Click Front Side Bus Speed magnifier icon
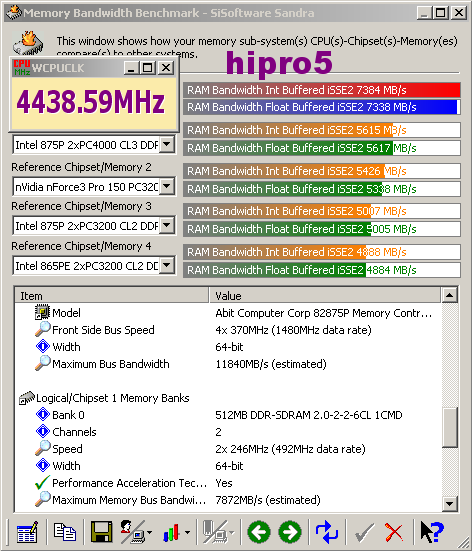 click(43, 329)
